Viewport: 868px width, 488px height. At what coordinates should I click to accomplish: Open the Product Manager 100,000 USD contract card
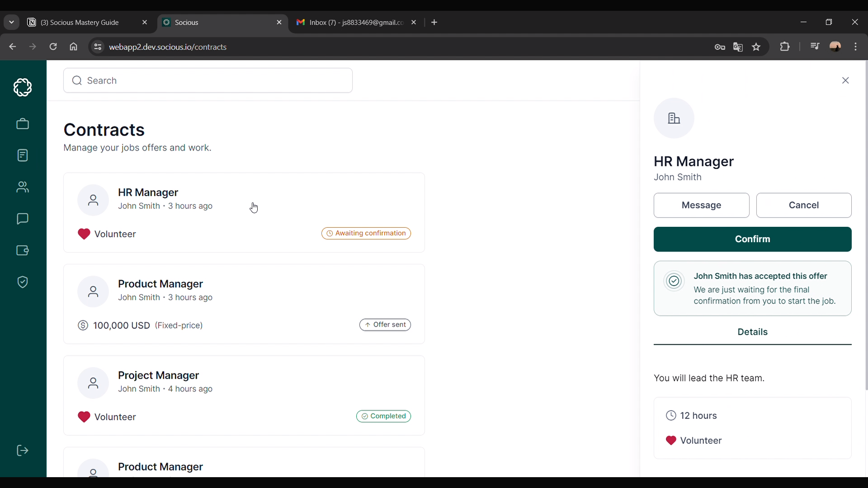tap(244, 304)
